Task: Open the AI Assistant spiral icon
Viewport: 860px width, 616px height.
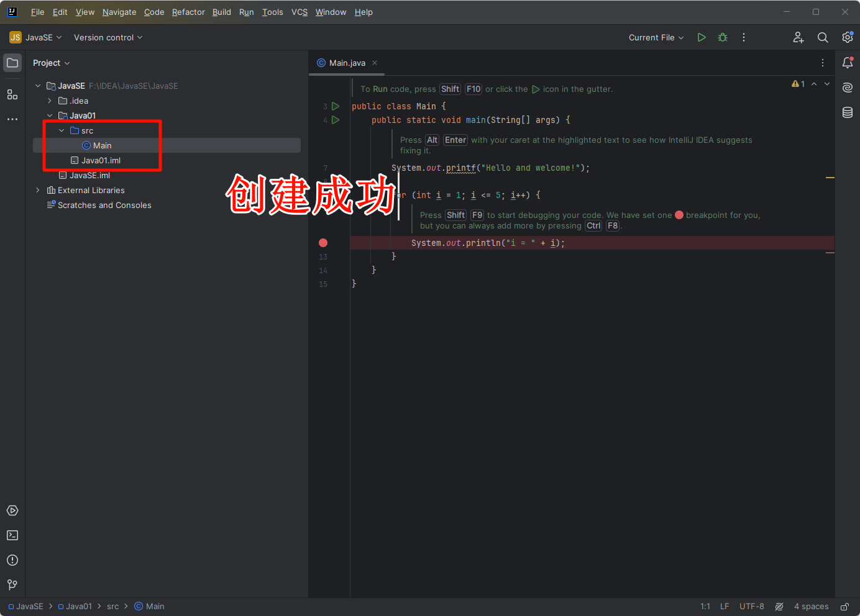Action: click(848, 88)
